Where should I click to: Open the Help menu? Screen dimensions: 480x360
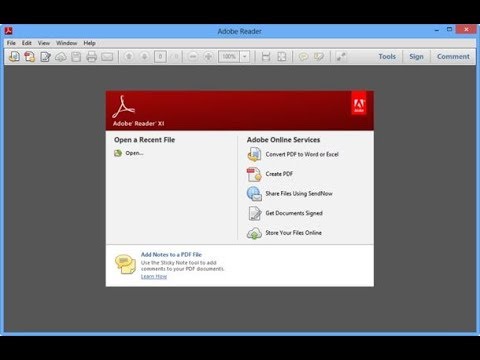89,43
